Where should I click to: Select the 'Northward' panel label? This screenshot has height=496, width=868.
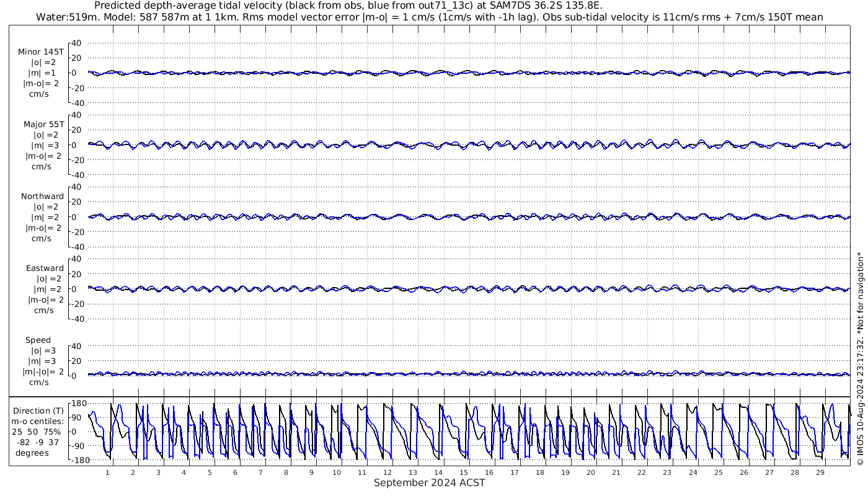coord(43,196)
